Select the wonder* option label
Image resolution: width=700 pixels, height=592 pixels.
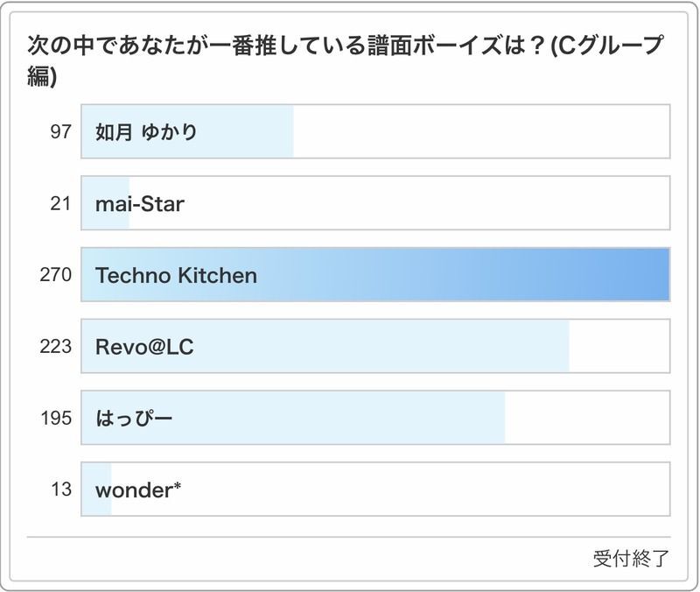coord(137,490)
